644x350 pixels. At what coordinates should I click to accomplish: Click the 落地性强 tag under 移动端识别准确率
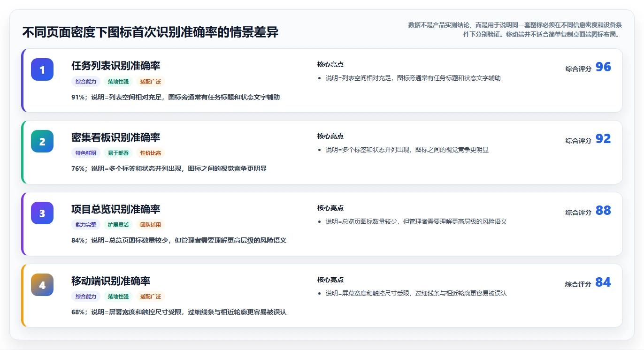[118, 297]
